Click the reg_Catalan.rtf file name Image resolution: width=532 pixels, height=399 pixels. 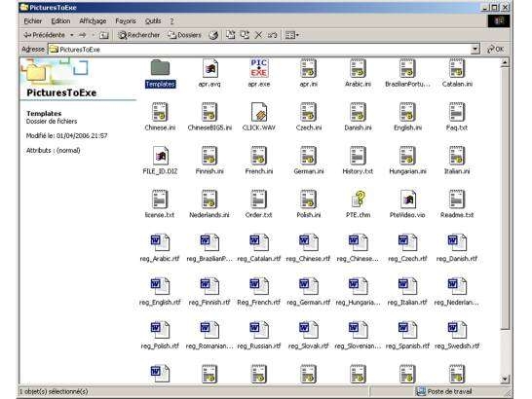[x=259, y=259]
